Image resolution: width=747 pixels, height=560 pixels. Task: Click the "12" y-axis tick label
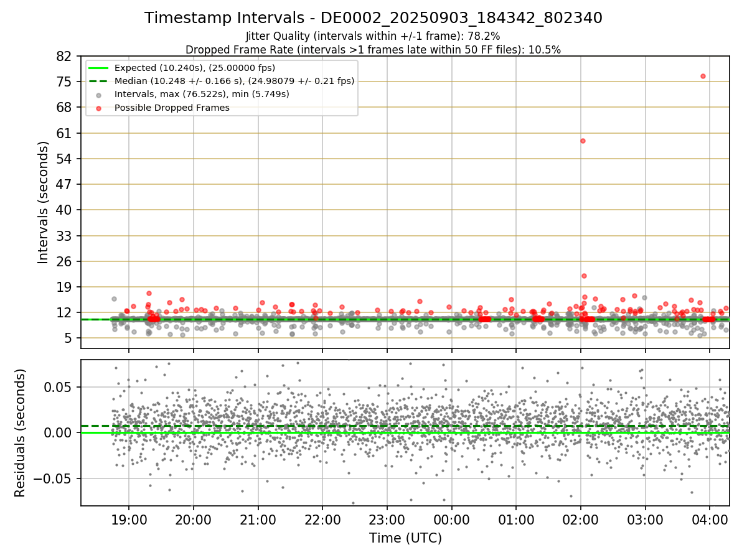point(65,312)
